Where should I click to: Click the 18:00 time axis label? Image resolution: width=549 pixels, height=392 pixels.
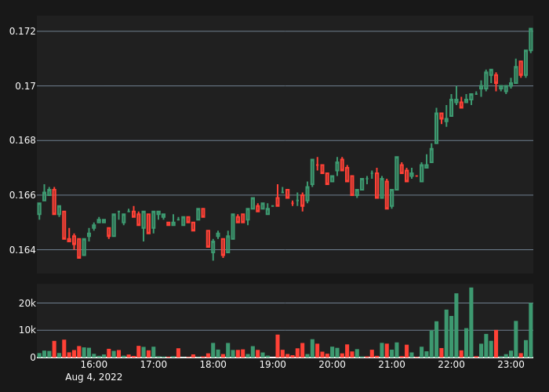[213, 365]
